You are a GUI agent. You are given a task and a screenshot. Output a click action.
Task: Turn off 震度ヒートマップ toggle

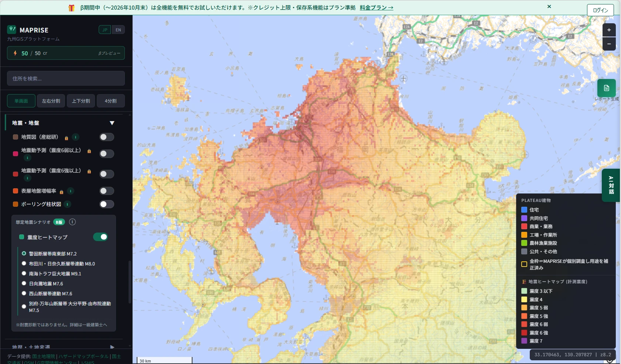100,237
